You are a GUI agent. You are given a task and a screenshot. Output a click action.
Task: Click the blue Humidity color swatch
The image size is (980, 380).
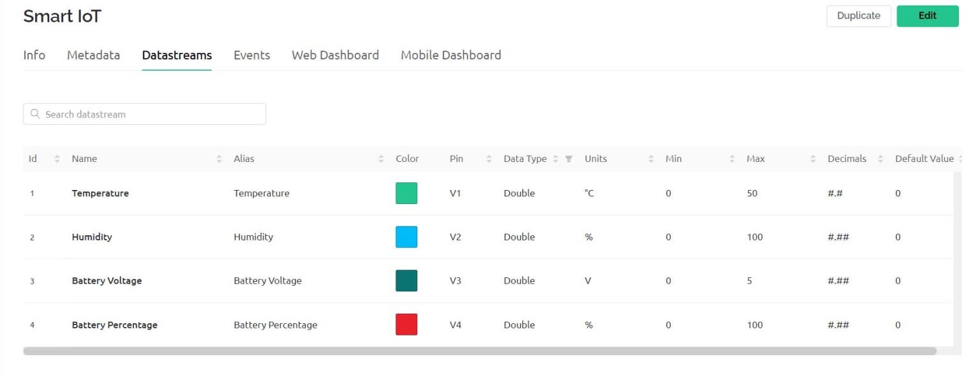coord(406,237)
